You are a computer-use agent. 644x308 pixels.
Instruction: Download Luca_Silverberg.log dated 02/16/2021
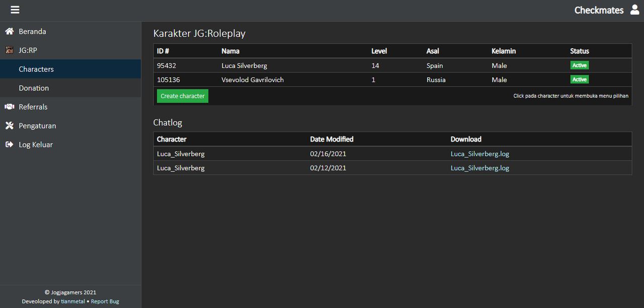480,154
